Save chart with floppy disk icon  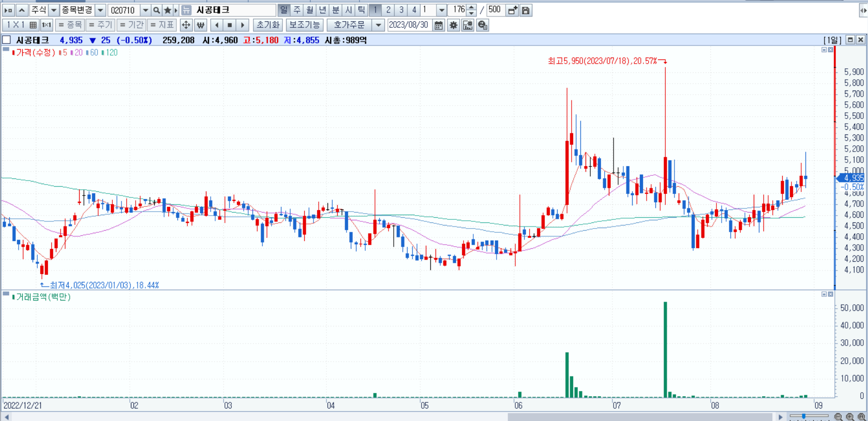point(526,10)
